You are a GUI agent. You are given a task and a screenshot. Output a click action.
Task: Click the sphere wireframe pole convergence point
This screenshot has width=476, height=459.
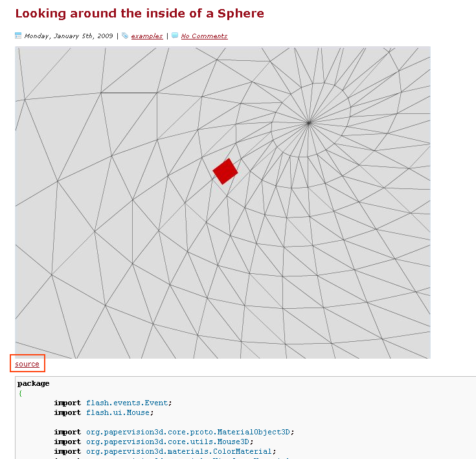(309, 122)
